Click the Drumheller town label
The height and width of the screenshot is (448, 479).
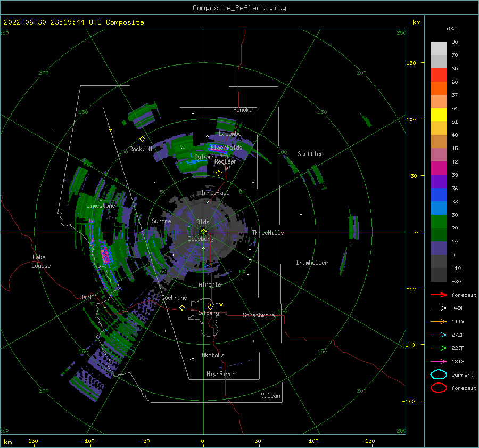312,263
